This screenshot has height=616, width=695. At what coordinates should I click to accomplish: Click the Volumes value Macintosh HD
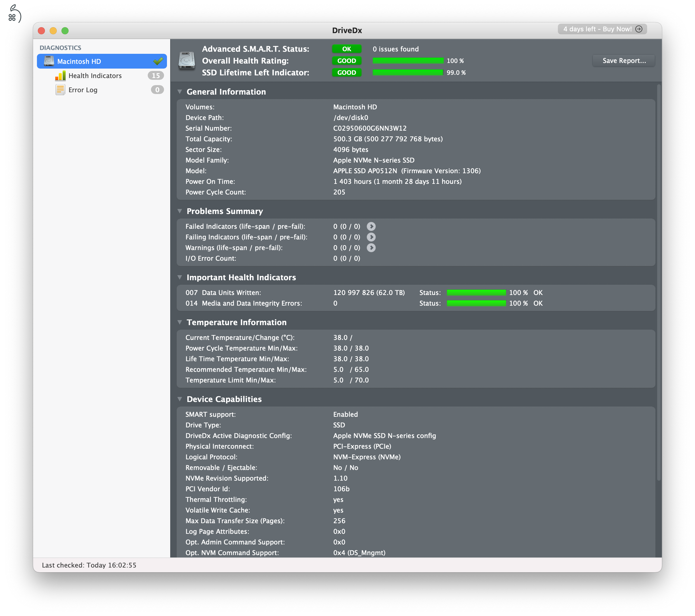pyautogui.click(x=355, y=107)
